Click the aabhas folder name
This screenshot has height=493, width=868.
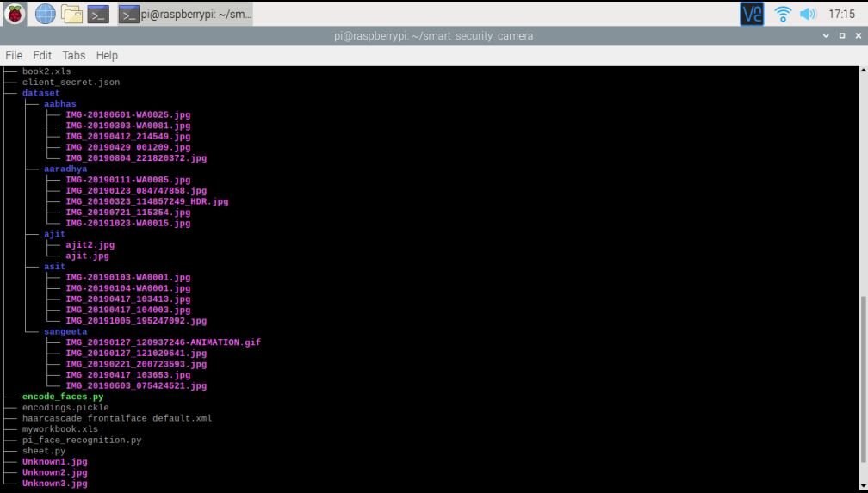point(59,104)
